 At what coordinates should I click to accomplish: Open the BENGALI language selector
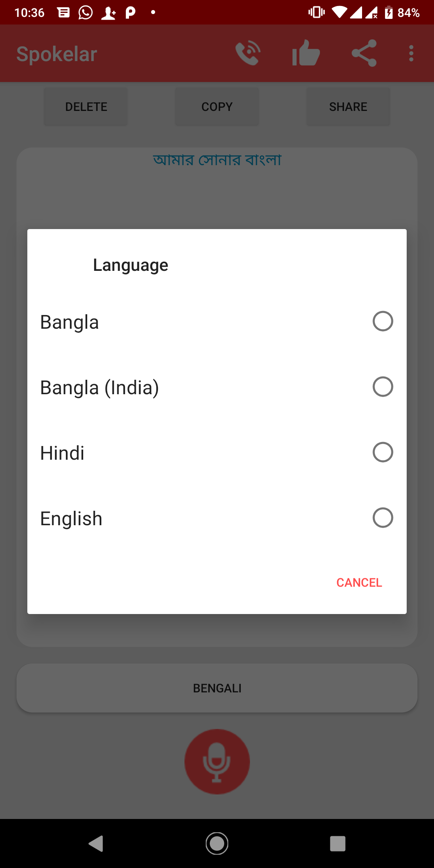(217, 688)
